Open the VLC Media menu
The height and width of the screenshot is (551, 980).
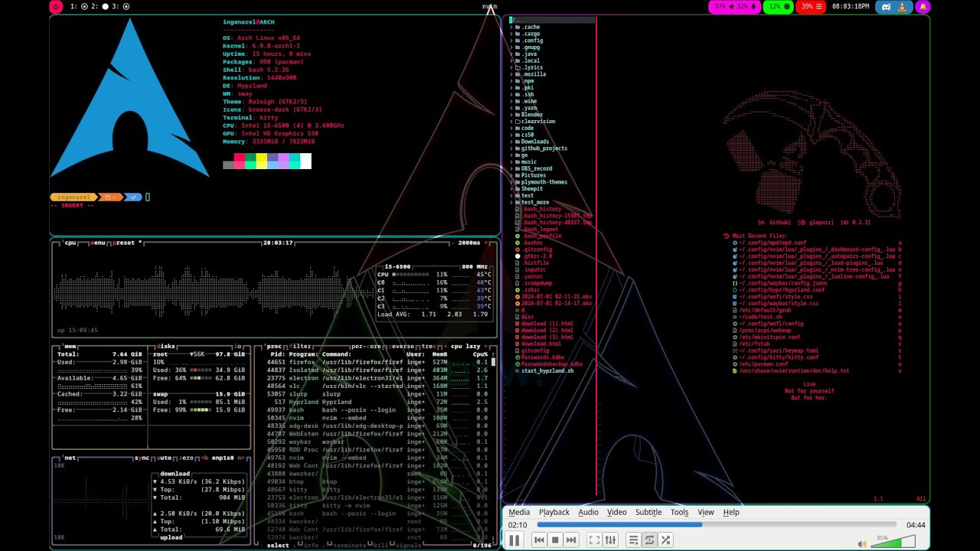coord(519,512)
